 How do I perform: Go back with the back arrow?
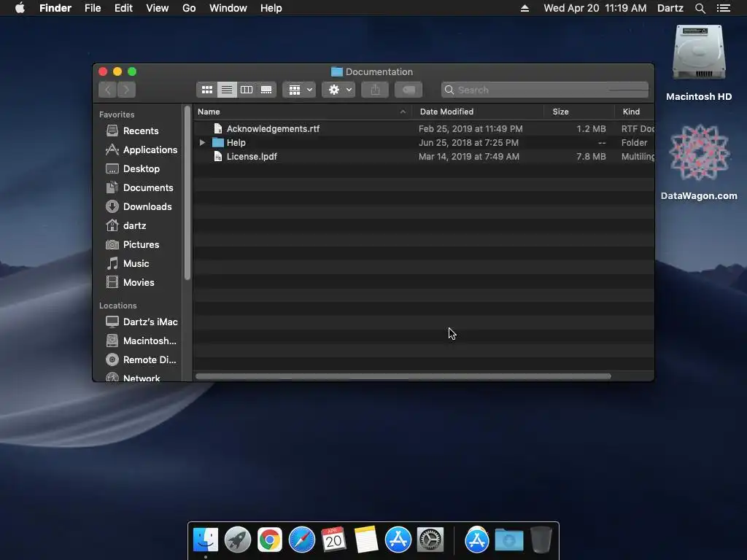pyautogui.click(x=108, y=90)
